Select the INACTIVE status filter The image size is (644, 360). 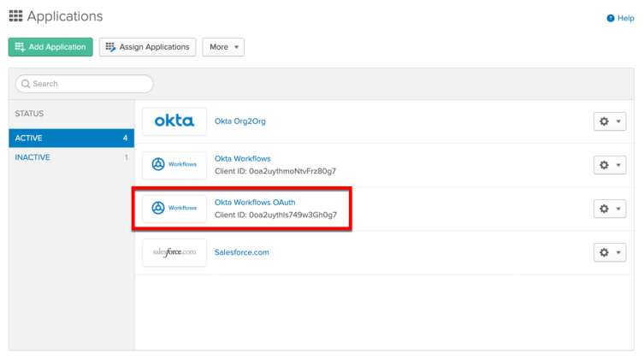click(x=71, y=157)
